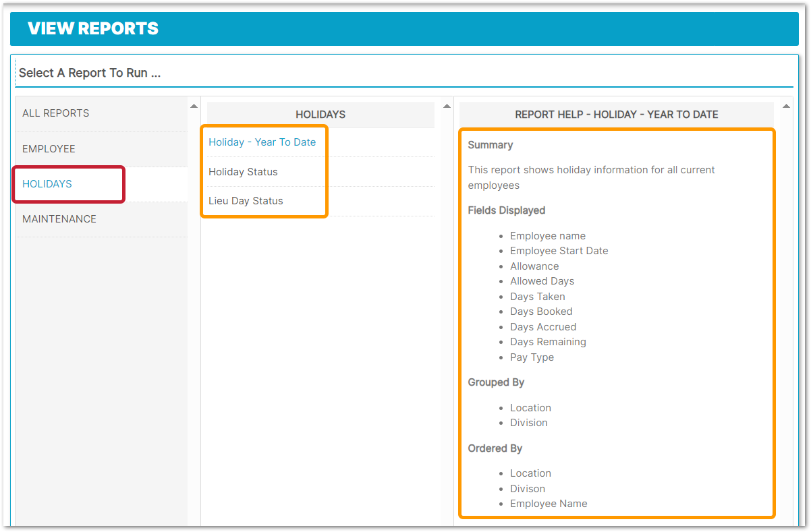Choose the HOLIDAYS category in the sidebar
The height and width of the screenshot is (532, 811).
coord(47,184)
